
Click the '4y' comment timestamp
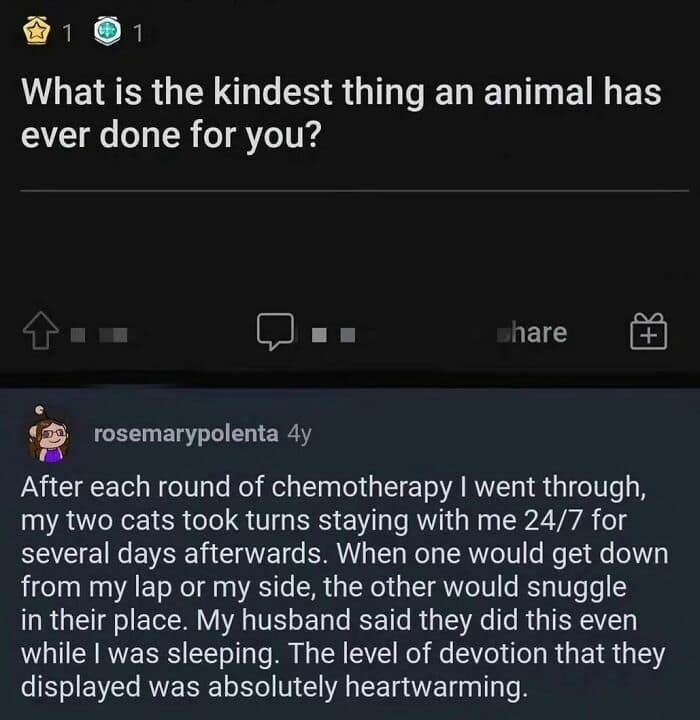click(299, 433)
